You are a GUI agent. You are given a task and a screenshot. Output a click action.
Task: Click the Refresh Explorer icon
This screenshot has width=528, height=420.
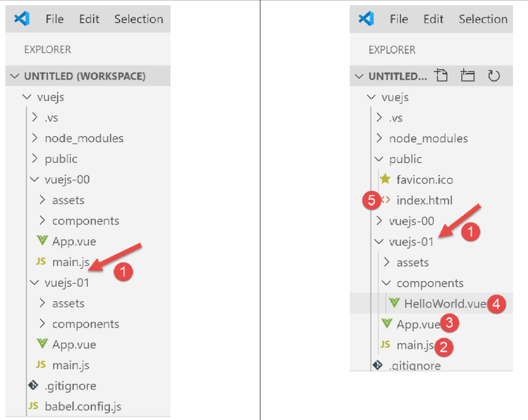click(493, 76)
